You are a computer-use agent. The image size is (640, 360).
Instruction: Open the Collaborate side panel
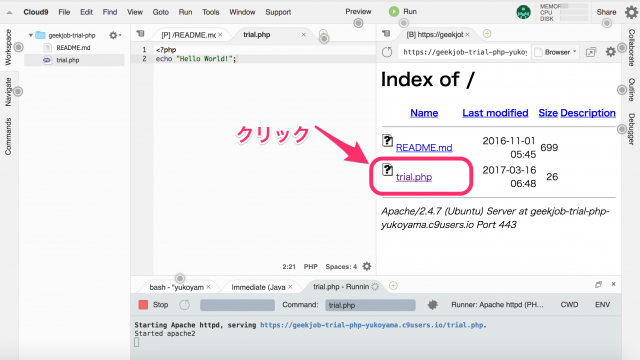631,47
